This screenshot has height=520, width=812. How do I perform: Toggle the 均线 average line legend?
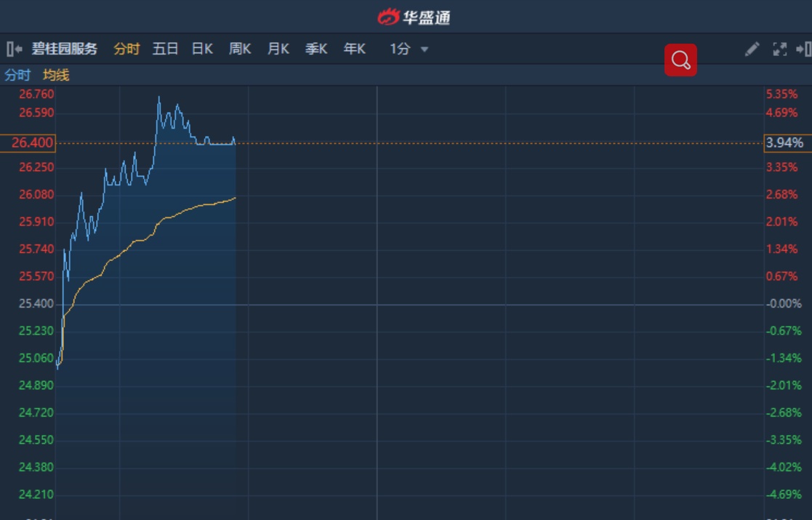(56, 75)
